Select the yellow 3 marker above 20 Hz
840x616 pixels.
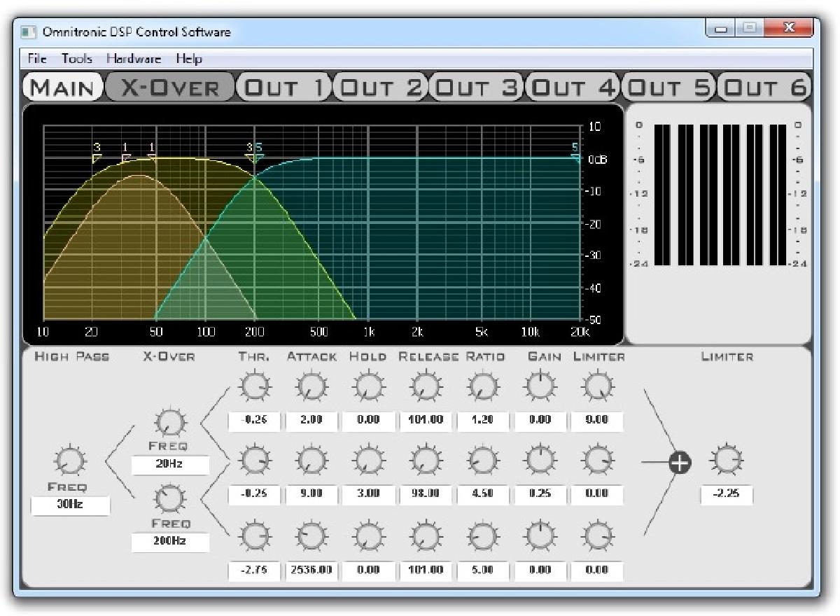pyautogui.click(x=97, y=153)
